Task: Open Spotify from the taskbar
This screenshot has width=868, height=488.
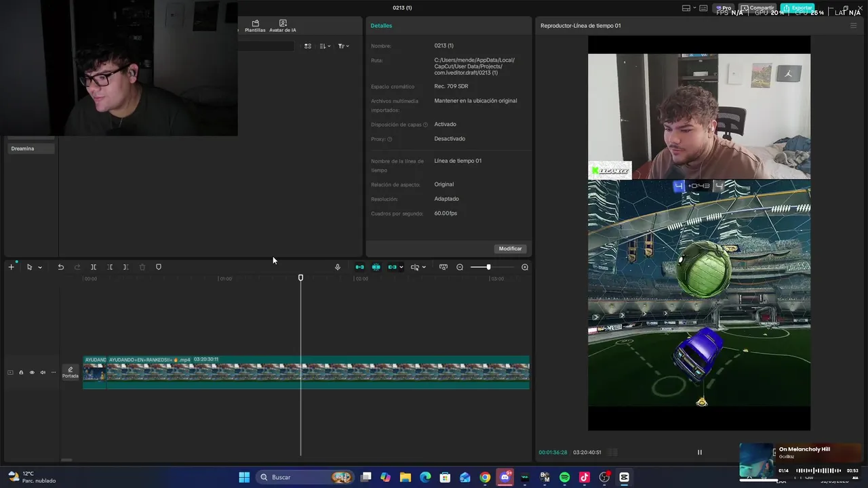Action: (565, 477)
